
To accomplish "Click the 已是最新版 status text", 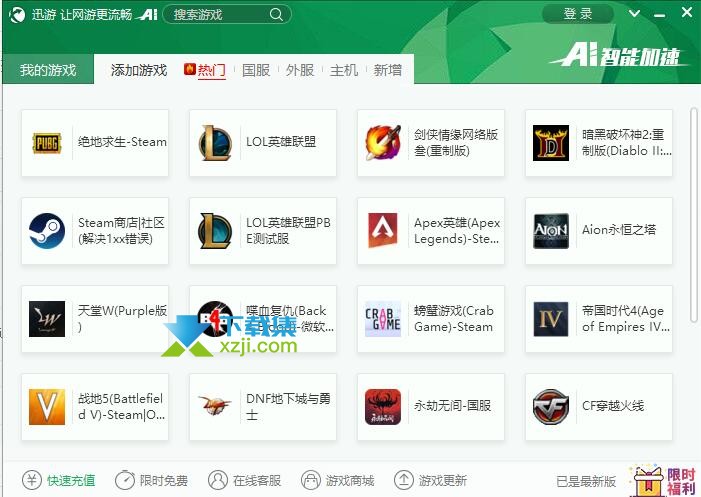I will point(586,481).
